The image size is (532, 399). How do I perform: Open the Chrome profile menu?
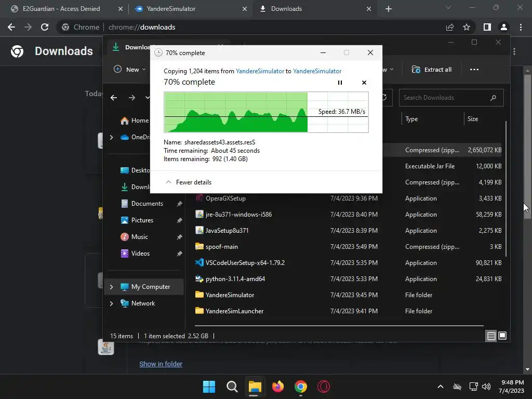[503, 27]
